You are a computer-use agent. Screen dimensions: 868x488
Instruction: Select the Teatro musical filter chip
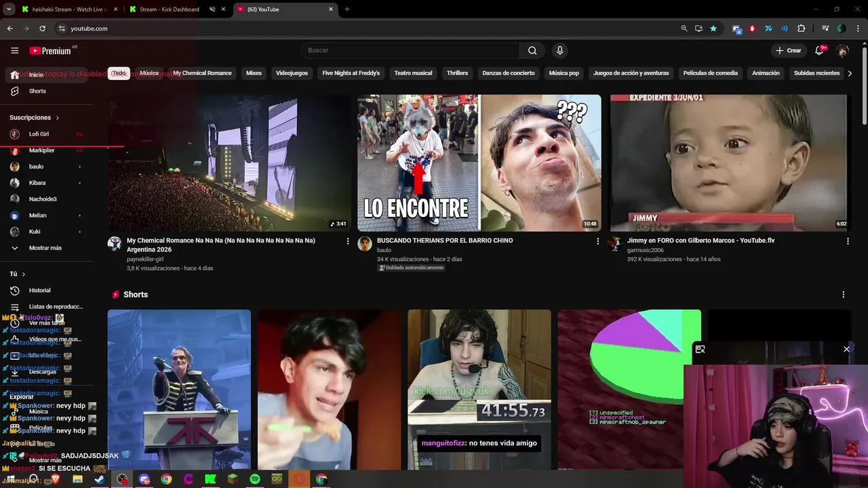point(413,73)
